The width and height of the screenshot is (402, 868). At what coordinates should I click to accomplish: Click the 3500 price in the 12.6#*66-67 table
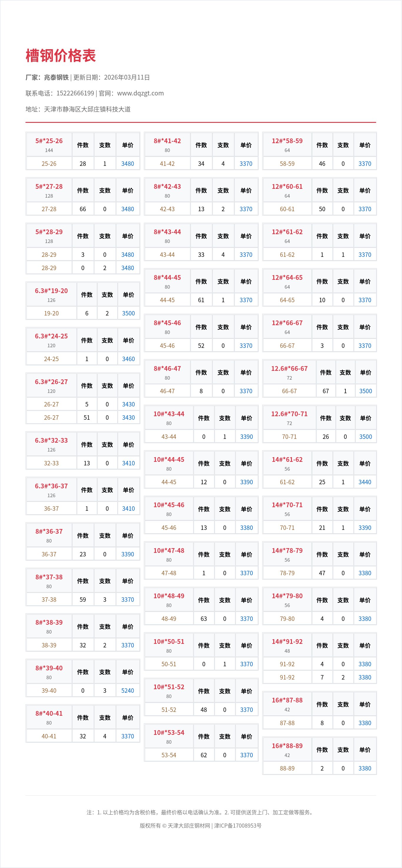click(365, 391)
